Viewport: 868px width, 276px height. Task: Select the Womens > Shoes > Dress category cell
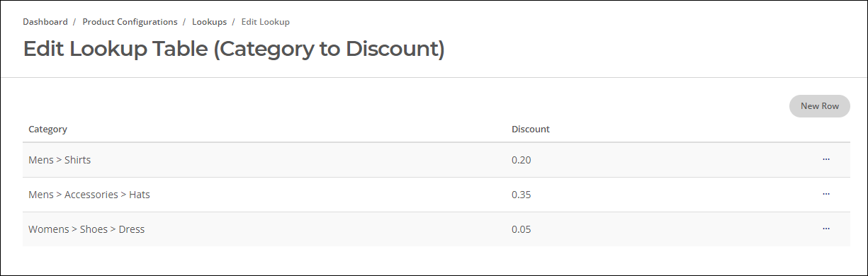coord(86,229)
